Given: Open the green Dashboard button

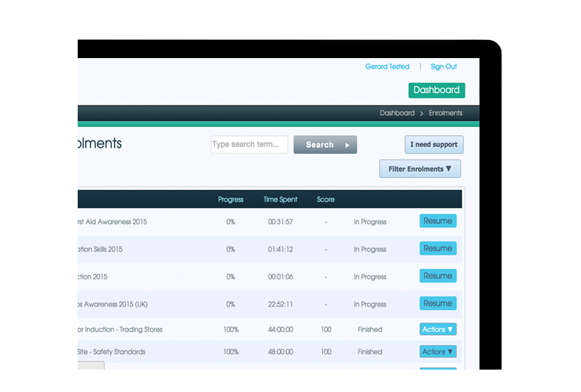Looking at the screenshot, I should point(436,90).
